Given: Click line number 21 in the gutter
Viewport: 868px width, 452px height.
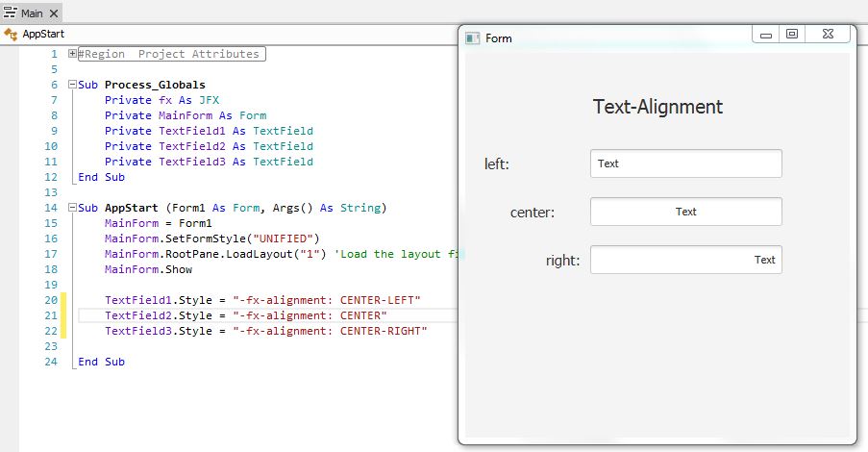Looking at the screenshot, I should [x=52, y=315].
